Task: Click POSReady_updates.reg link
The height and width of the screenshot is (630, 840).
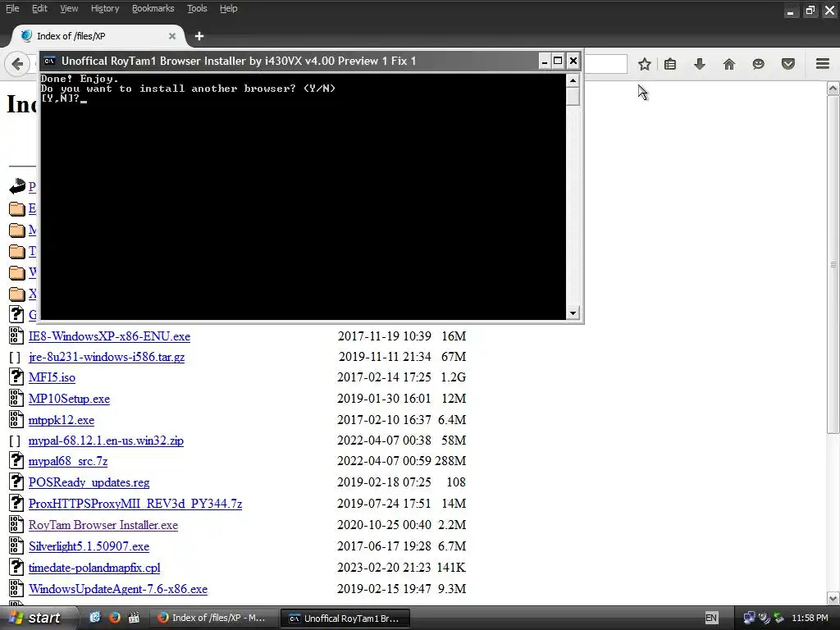Action: click(89, 482)
